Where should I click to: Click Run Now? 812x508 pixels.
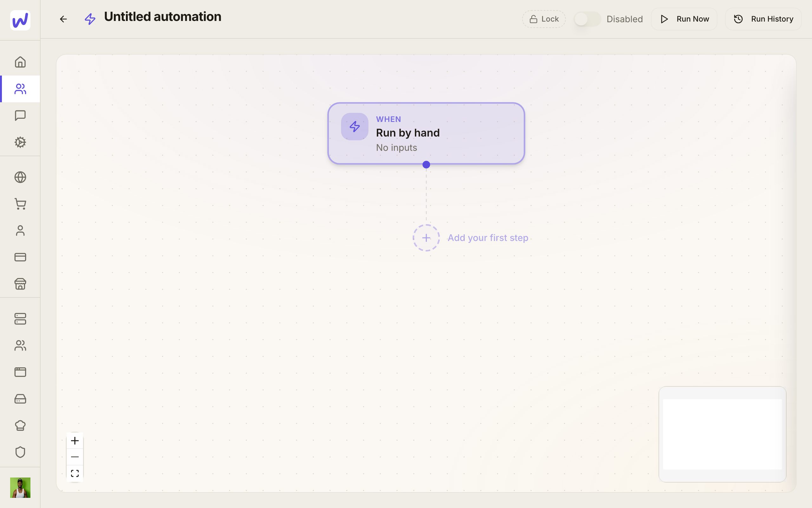(684, 19)
